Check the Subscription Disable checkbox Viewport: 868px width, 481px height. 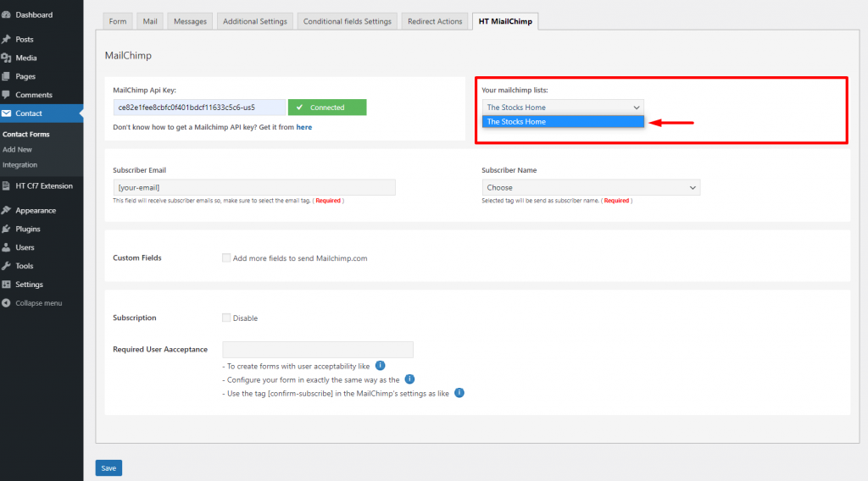click(x=226, y=318)
